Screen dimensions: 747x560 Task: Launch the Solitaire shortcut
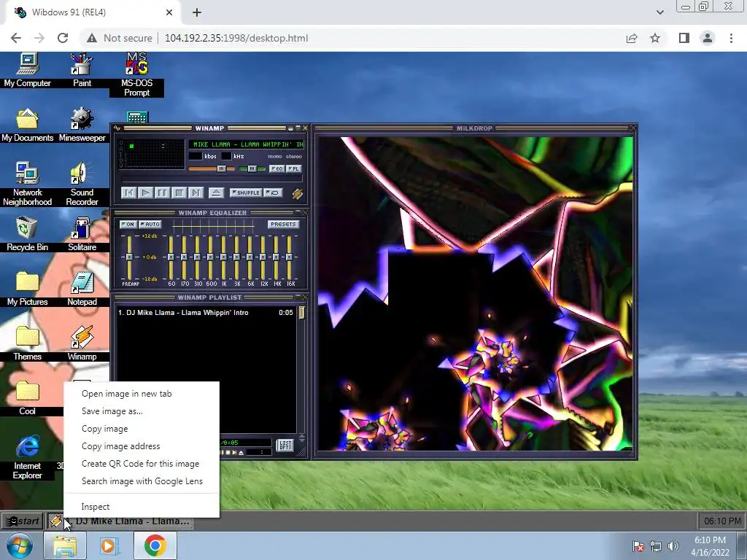[x=82, y=234]
